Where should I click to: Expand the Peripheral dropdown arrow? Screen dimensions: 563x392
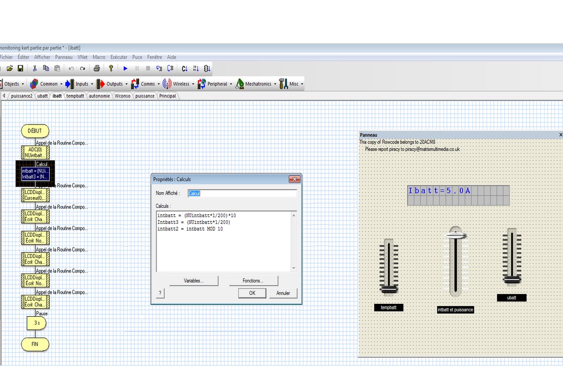tap(231, 84)
